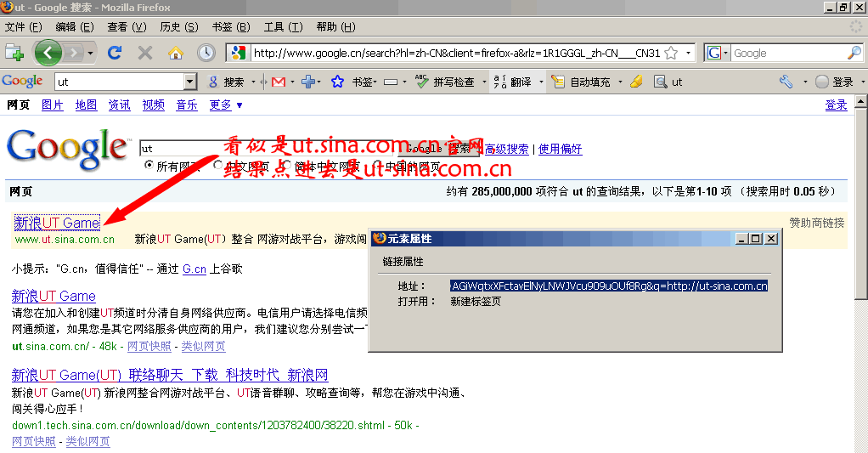This screenshot has width=868, height=453.
Task: Click the blue plus share icon
Action: click(x=308, y=82)
